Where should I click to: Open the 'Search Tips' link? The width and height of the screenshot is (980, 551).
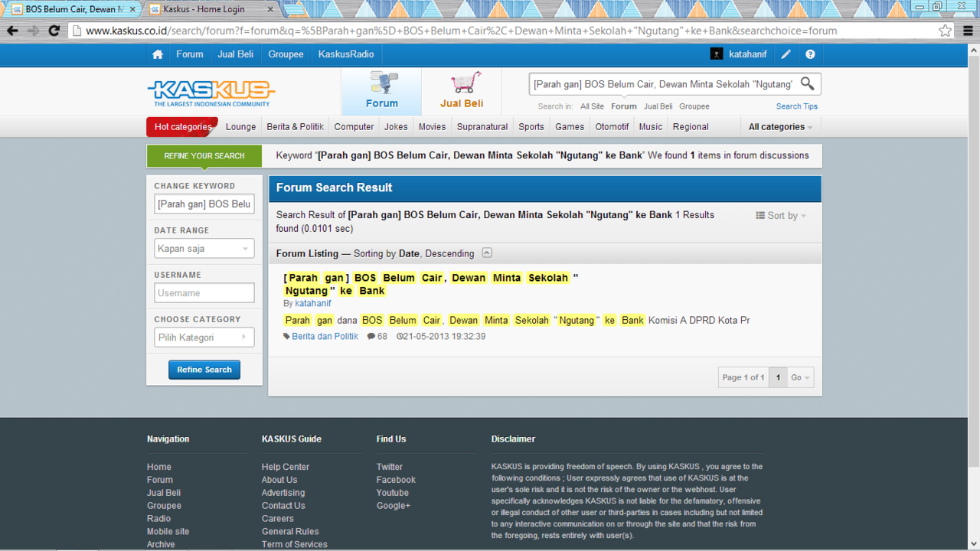point(797,106)
